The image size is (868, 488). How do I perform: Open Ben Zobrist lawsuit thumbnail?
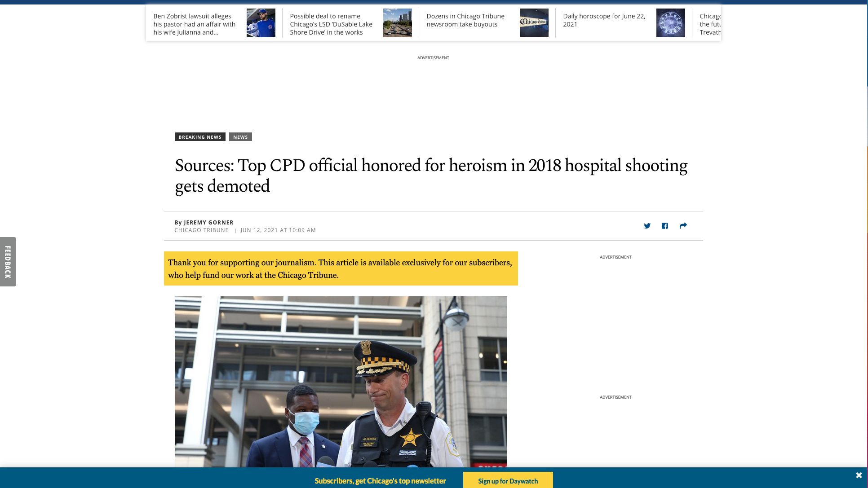[261, 23]
